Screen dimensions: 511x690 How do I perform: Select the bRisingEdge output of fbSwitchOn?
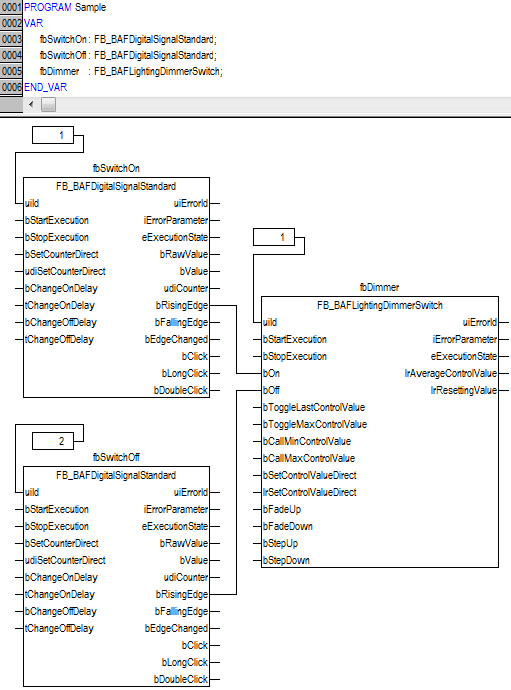[182, 305]
